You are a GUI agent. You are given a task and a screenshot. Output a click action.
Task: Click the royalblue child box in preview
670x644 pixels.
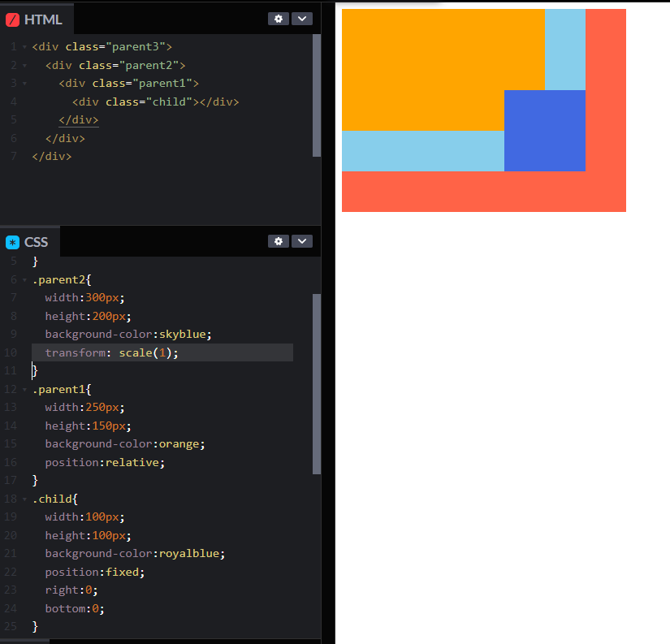pyautogui.click(x=545, y=130)
